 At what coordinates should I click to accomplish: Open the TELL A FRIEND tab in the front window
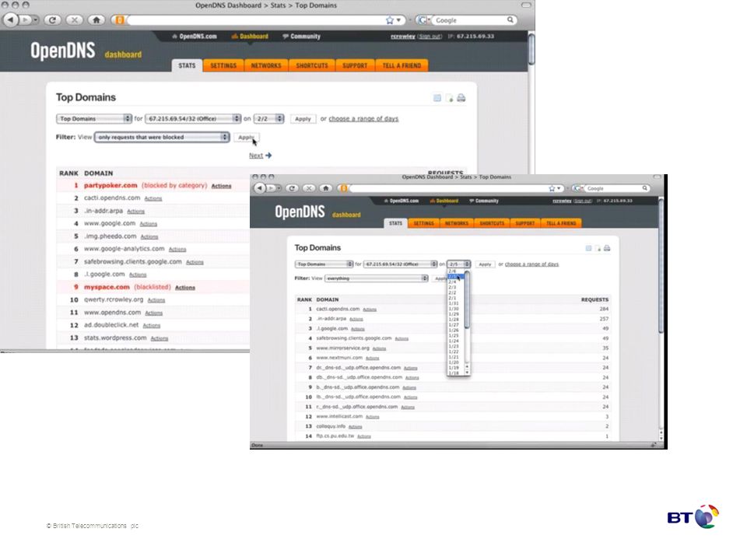coord(561,223)
